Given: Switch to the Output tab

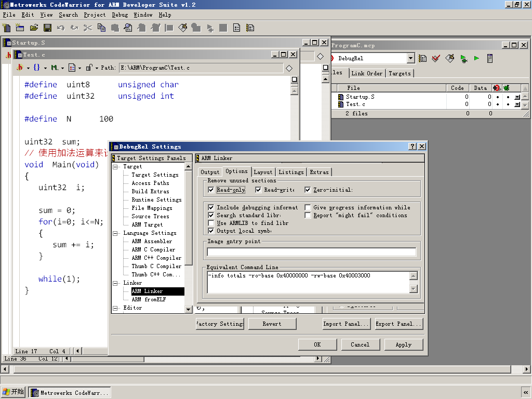Looking at the screenshot, I should [210, 172].
